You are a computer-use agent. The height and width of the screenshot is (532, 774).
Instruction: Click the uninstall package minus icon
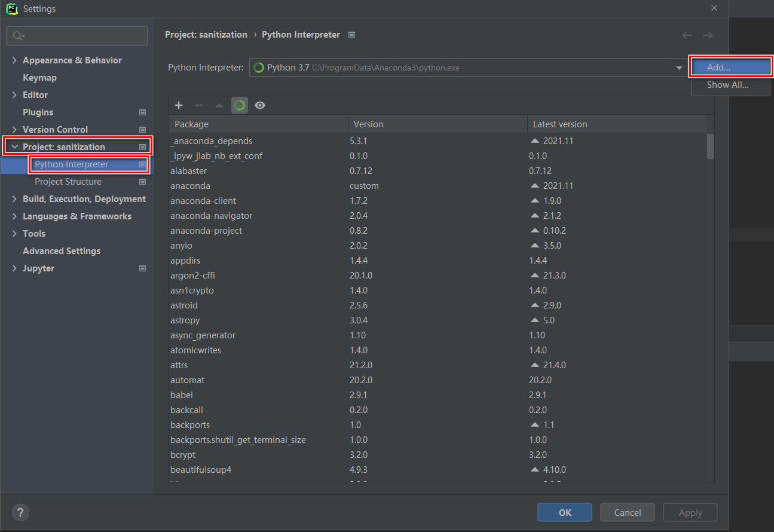[199, 105]
